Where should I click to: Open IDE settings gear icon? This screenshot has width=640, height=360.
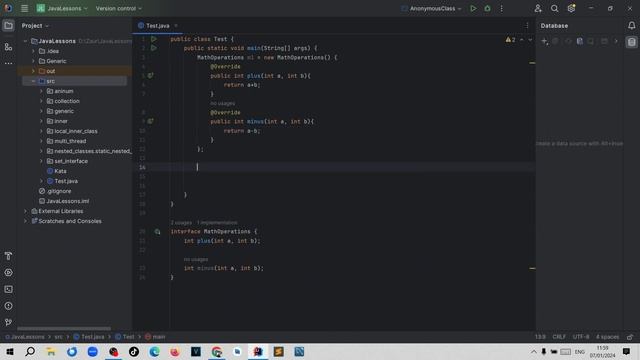click(571, 8)
